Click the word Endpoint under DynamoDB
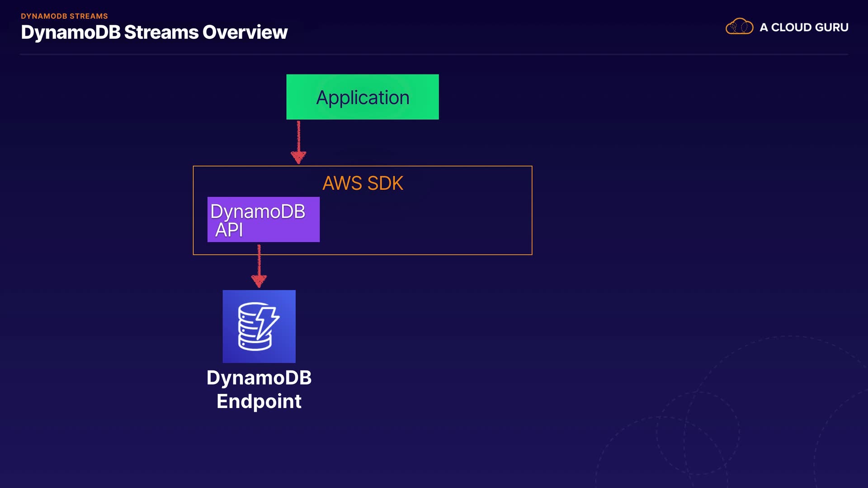This screenshot has width=868, height=488. tap(259, 401)
